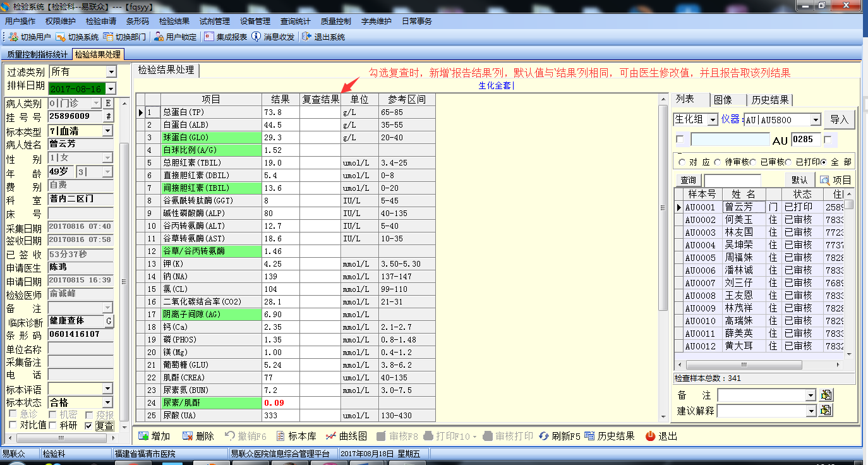Click the G button beside 临床诊断

[x=109, y=321]
